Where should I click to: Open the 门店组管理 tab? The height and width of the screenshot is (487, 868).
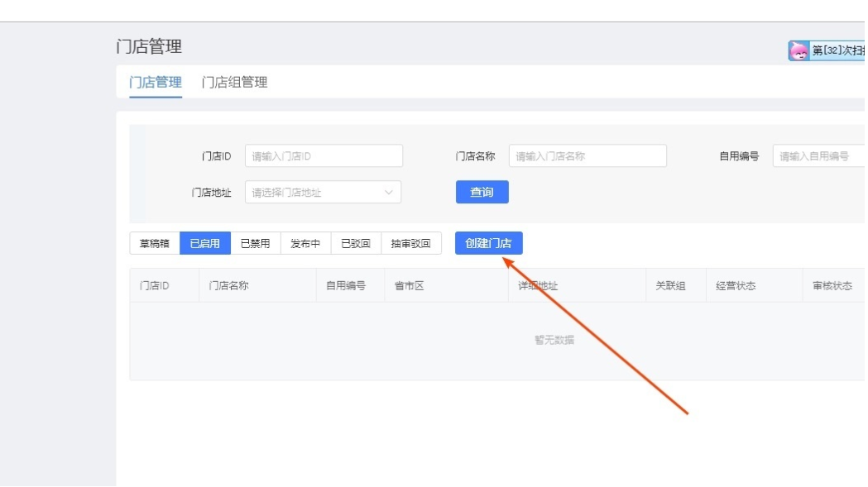point(235,83)
